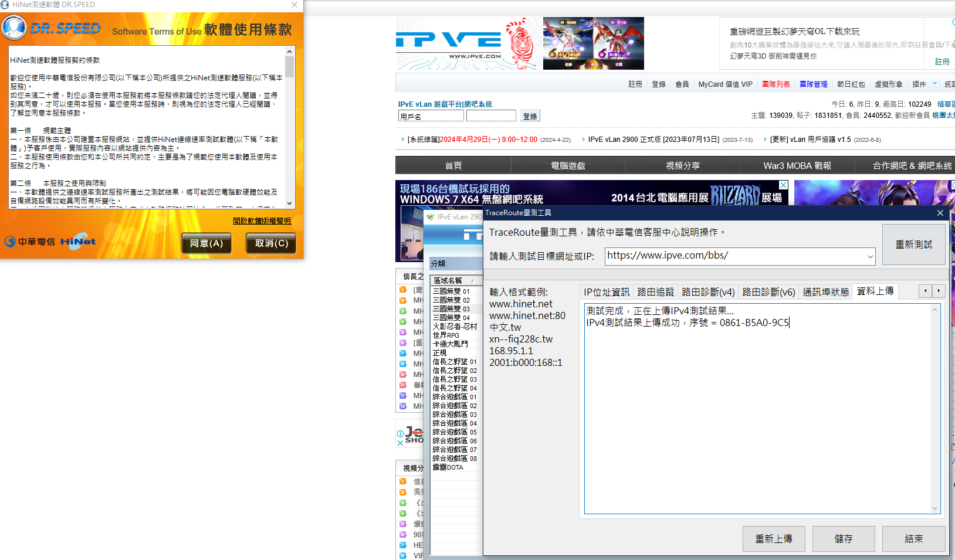Open the red 團隊列表 link

pos(775,84)
